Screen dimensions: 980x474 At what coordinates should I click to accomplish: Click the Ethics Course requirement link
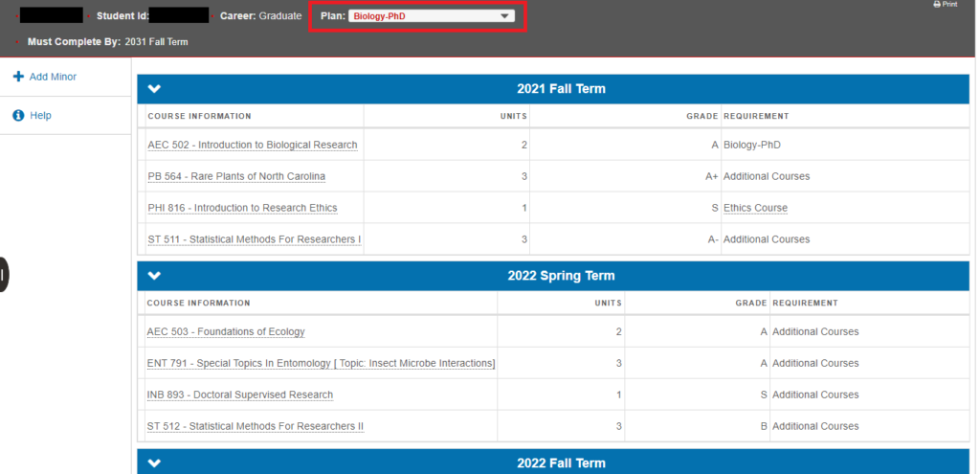point(755,208)
